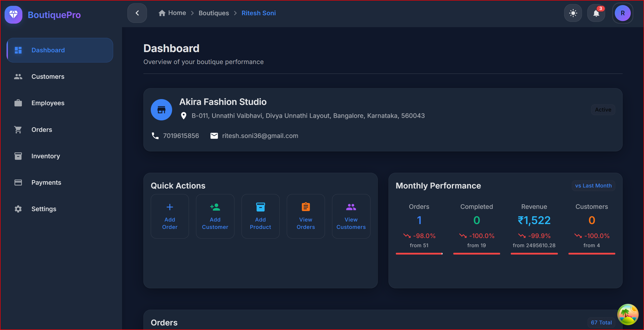The width and height of the screenshot is (644, 330).
Task: Open Add Product from Quick Actions
Action: [260, 216]
